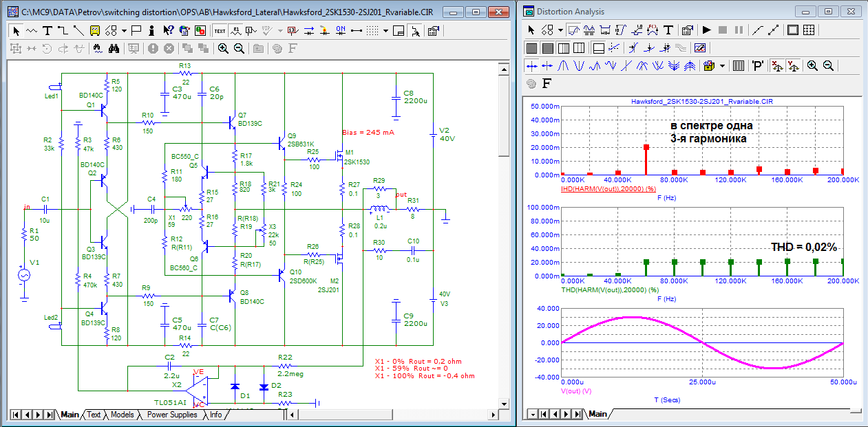868x427 pixels.
Task: Expand the grid dots dropdown arrow
Action: (386, 30)
